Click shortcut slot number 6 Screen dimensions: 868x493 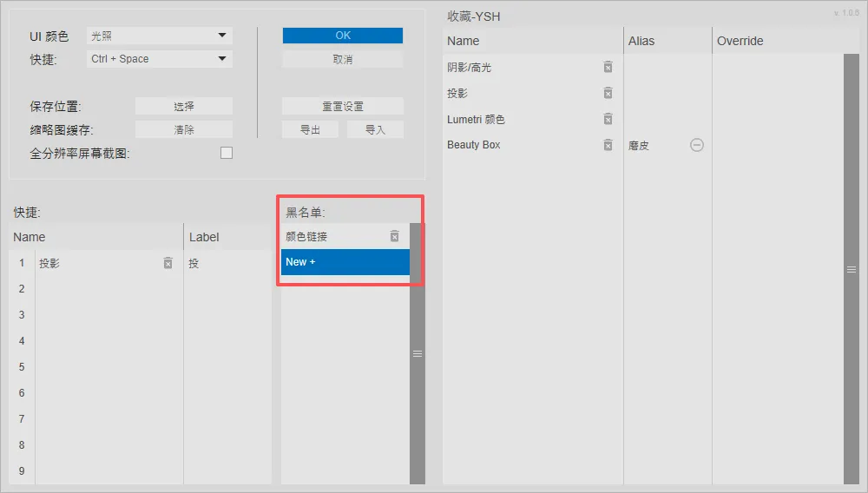tap(22, 393)
